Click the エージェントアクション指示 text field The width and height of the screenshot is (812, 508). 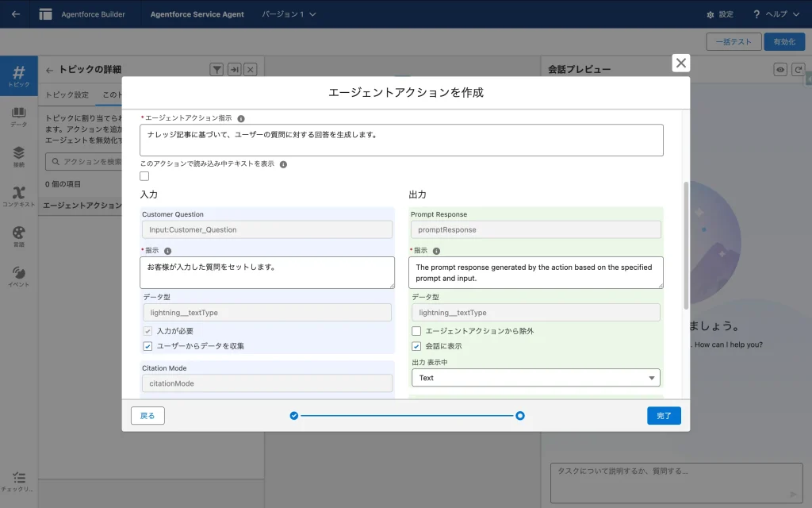(401, 140)
